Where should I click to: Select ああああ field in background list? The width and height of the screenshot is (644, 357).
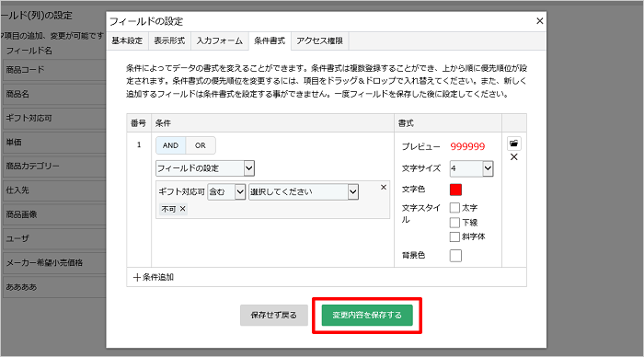coord(53,287)
